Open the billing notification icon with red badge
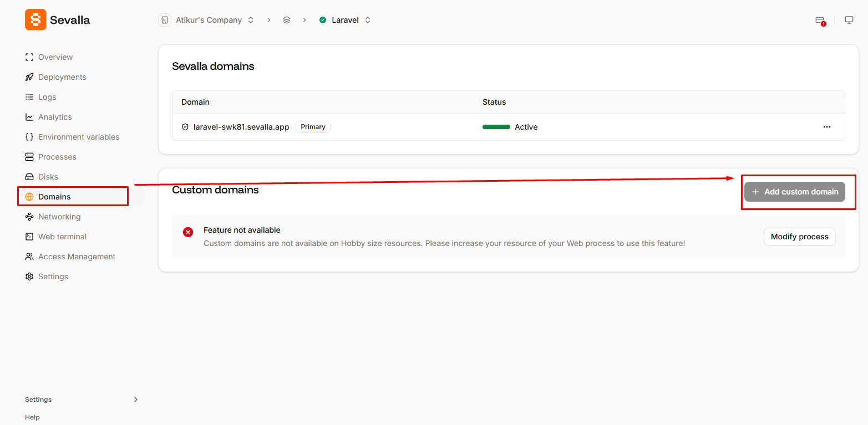 (820, 19)
